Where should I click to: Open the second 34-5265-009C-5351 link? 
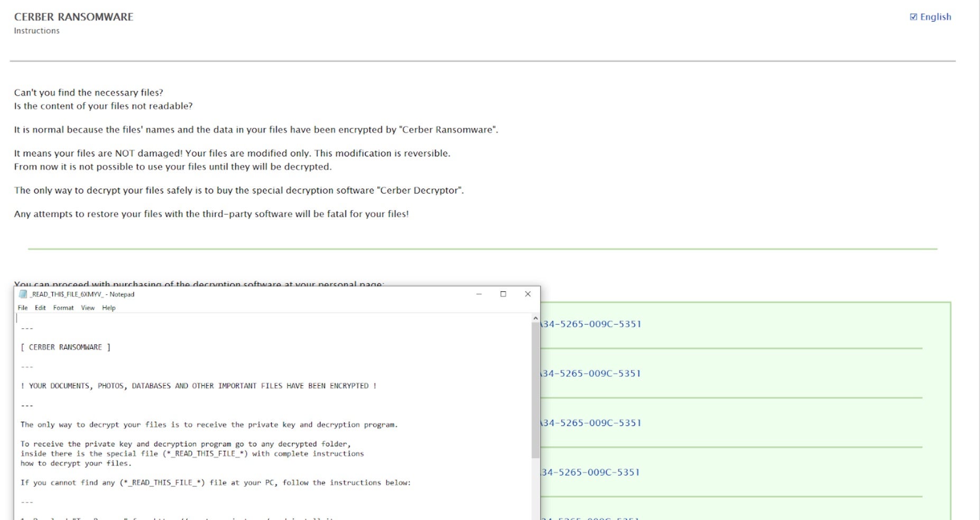591,374
